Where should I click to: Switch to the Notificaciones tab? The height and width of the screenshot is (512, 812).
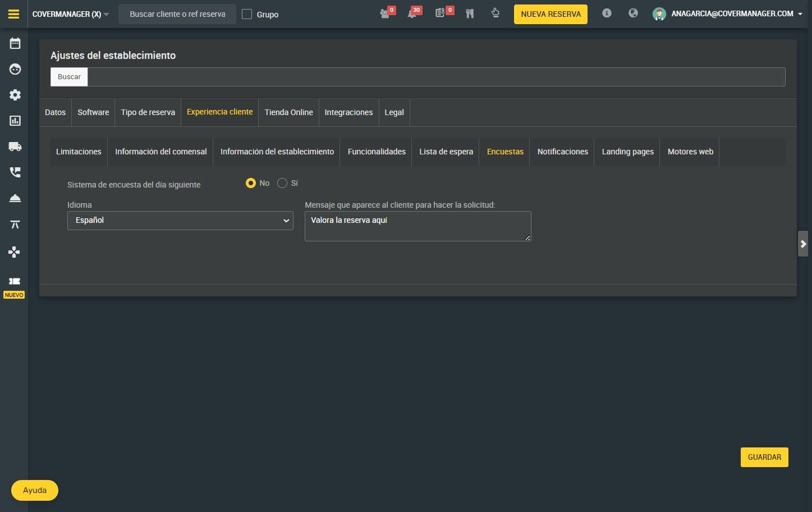pos(562,152)
